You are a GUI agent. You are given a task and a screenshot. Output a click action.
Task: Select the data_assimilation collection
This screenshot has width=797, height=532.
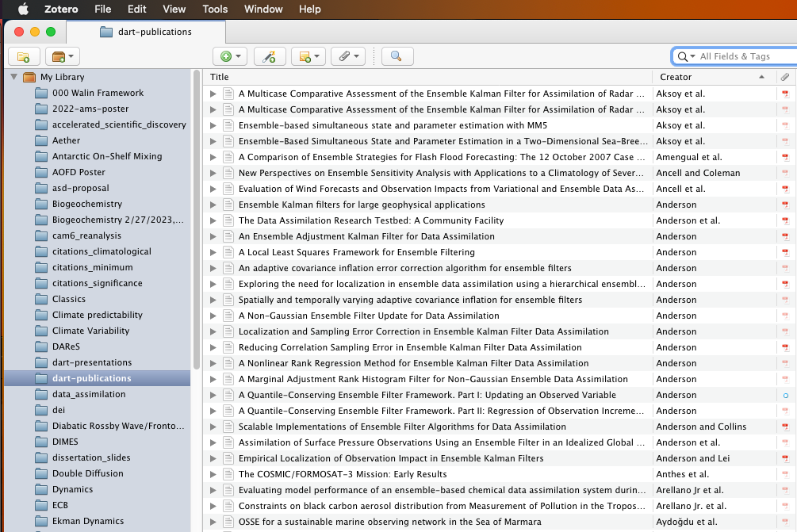[x=89, y=394]
